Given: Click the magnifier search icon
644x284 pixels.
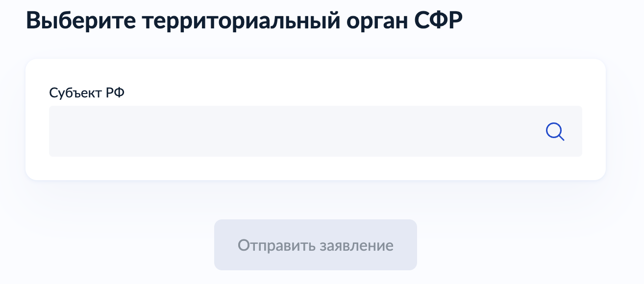Looking at the screenshot, I should (555, 132).
